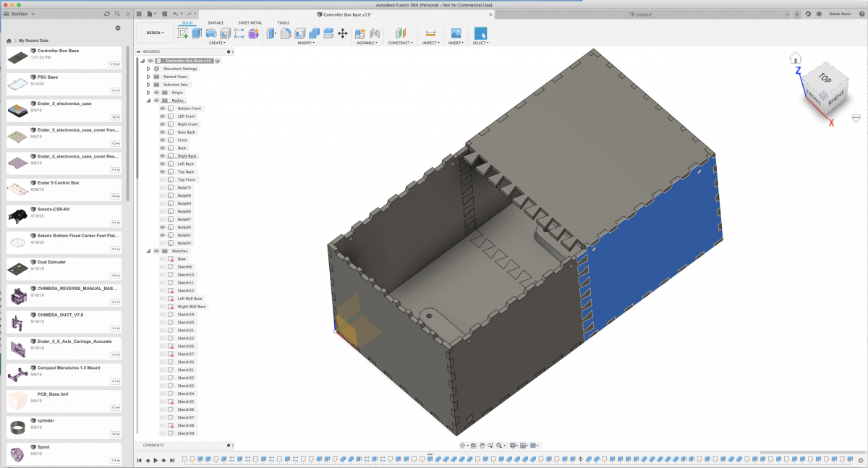
Task: Search in the data panel
Action: (118, 14)
